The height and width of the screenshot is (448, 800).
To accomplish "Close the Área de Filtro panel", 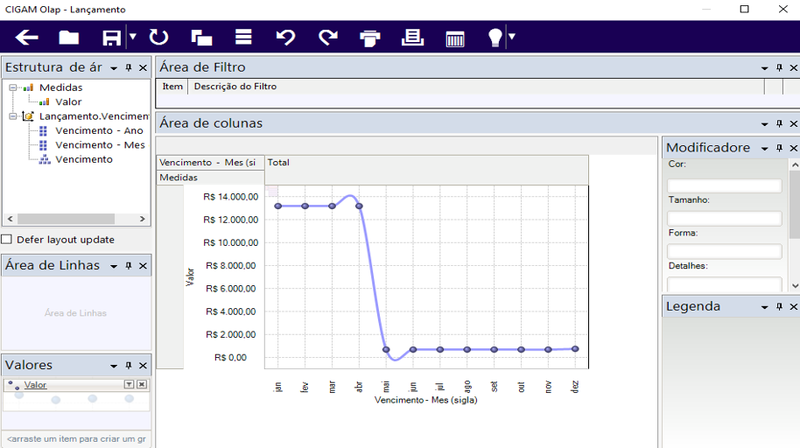I will click(794, 68).
